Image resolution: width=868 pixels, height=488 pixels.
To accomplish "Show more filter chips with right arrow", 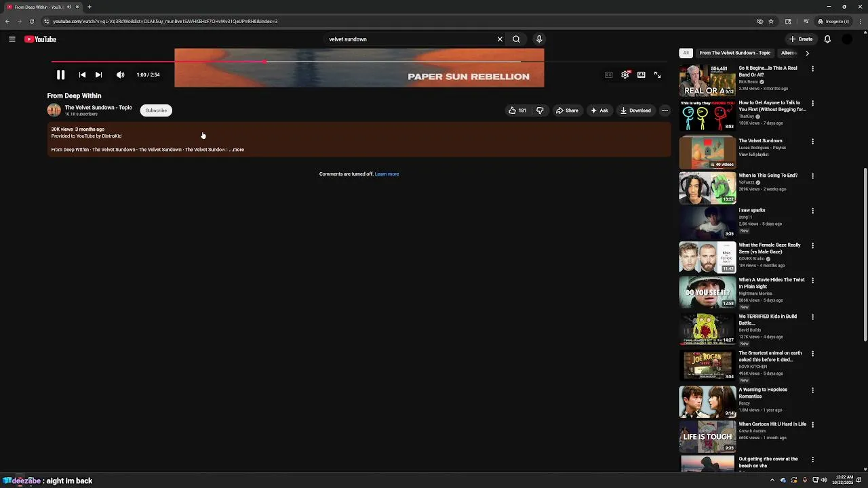I will coord(807,53).
